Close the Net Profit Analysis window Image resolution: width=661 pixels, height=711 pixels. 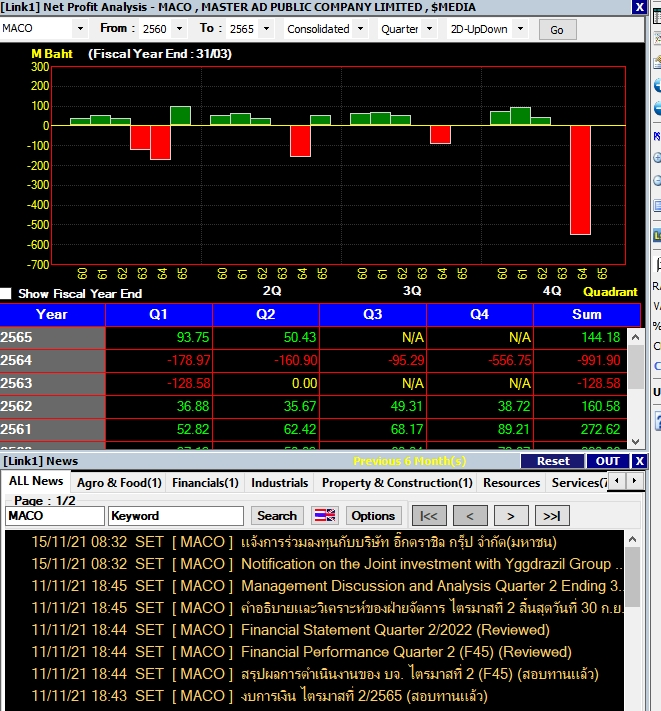pyautogui.click(x=639, y=7)
